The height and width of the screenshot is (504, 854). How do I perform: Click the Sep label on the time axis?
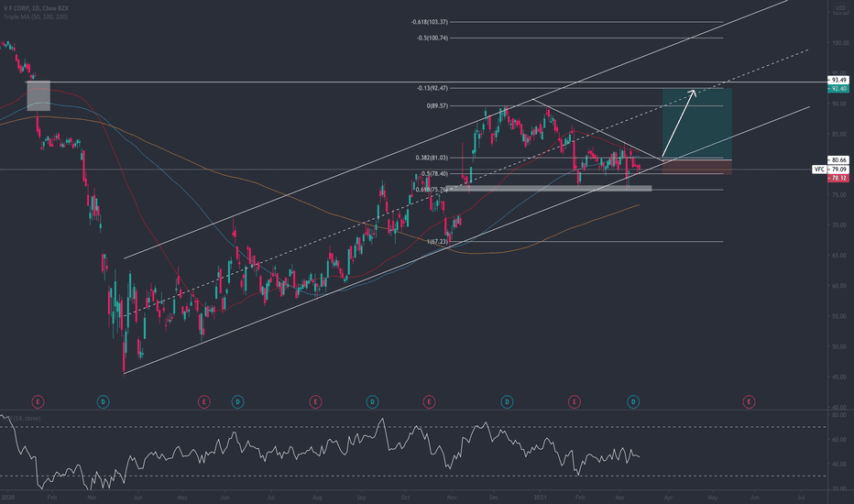[361, 498]
